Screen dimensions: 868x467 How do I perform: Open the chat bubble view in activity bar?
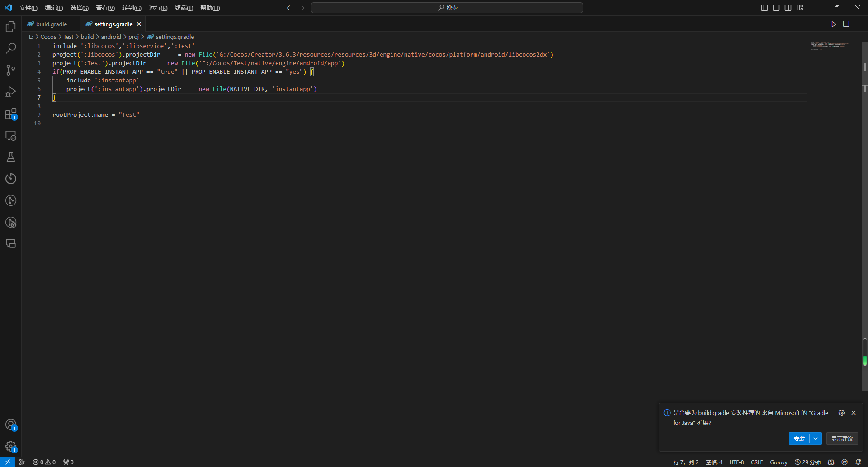tap(11, 244)
